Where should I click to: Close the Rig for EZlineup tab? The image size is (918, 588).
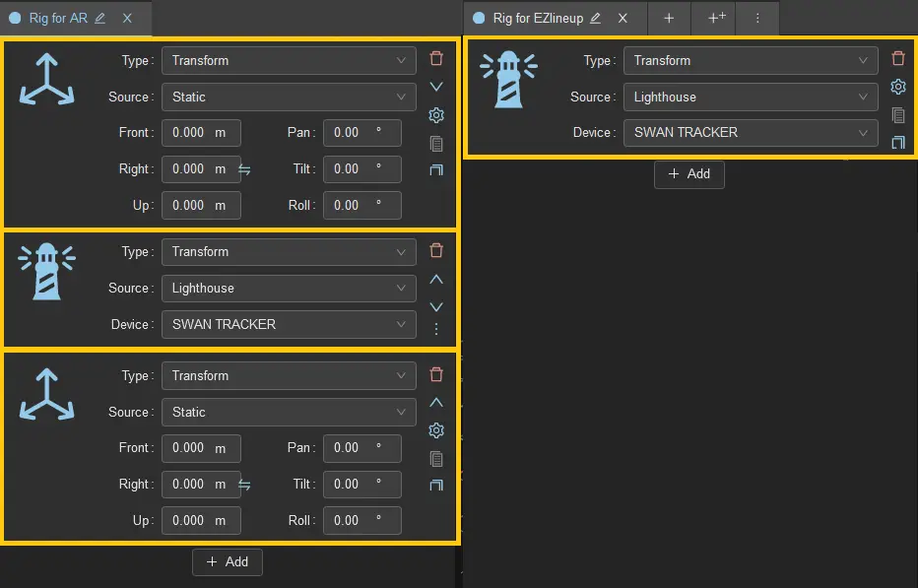point(623,19)
